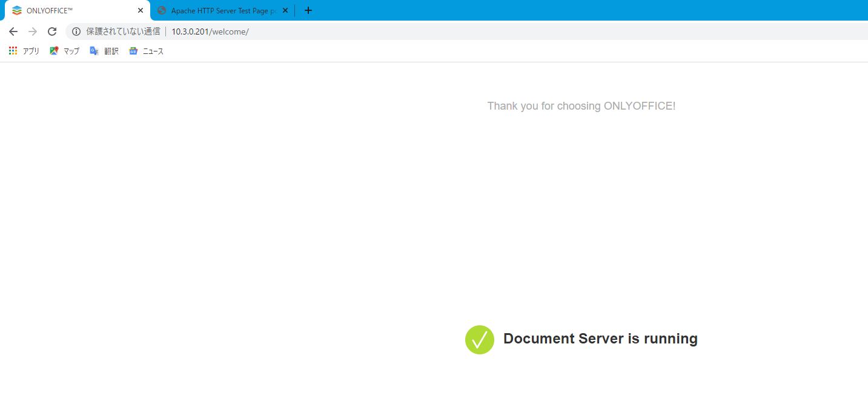
Task: Open site security info via the info icon
Action: coord(76,31)
